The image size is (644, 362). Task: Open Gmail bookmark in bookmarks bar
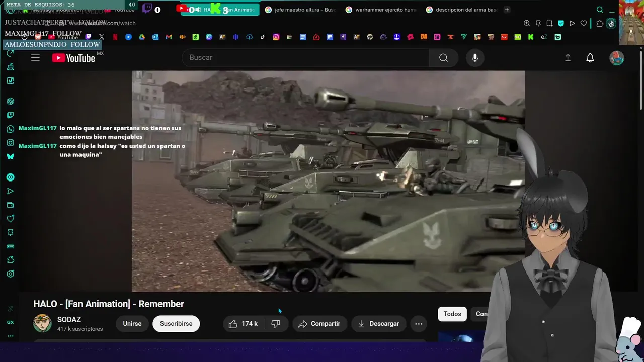click(169, 37)
